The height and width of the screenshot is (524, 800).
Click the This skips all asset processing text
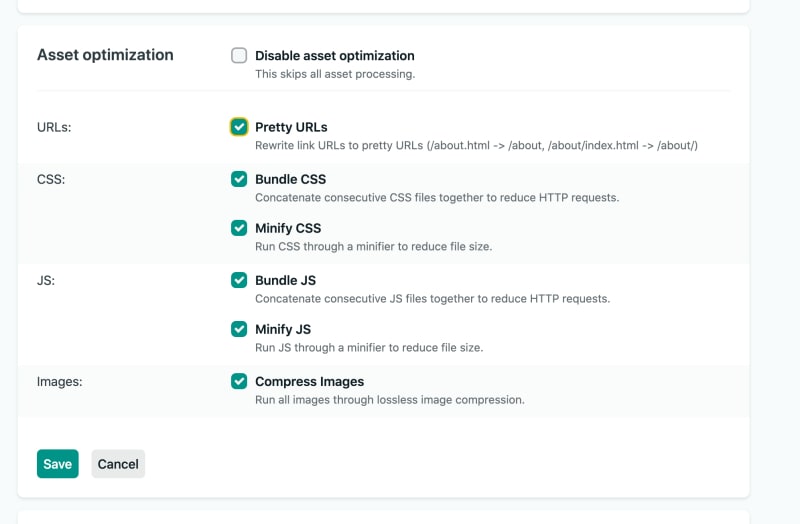click(x=335, y=74)
